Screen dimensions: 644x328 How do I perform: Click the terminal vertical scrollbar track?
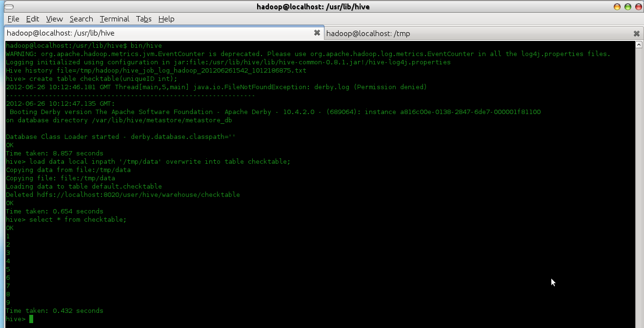coord(639,188)
